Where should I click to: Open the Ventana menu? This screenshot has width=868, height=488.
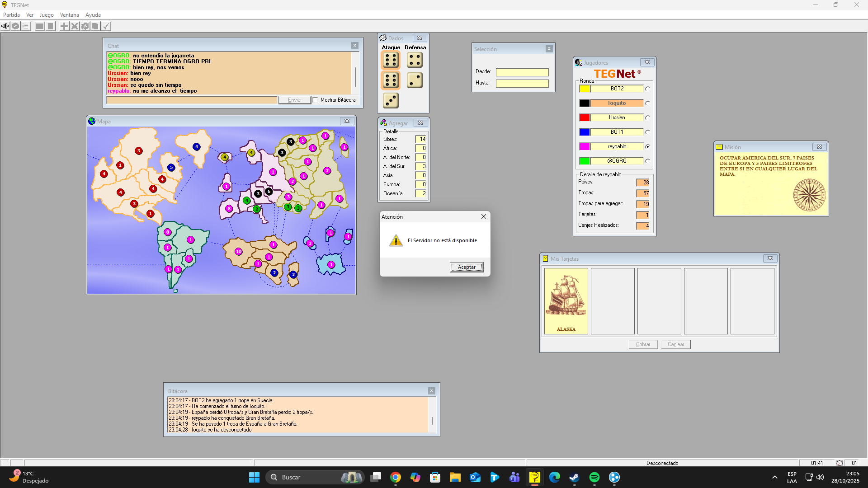pyautogui.click(x=69, y=15)
